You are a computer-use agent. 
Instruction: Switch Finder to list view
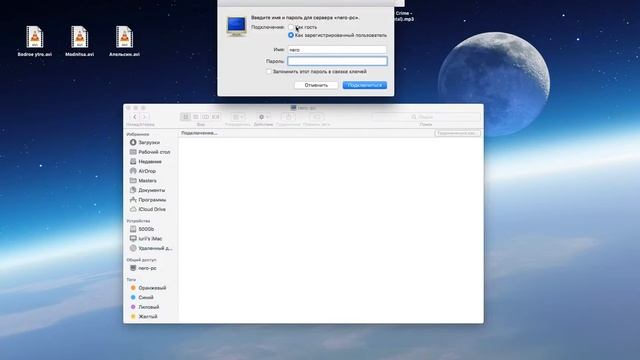196,117
